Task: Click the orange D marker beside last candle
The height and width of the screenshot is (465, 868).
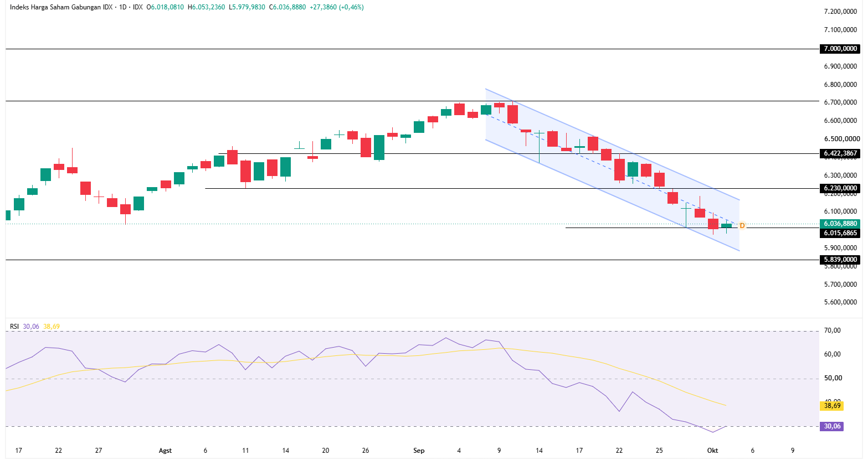Action: tap(742, 226)
